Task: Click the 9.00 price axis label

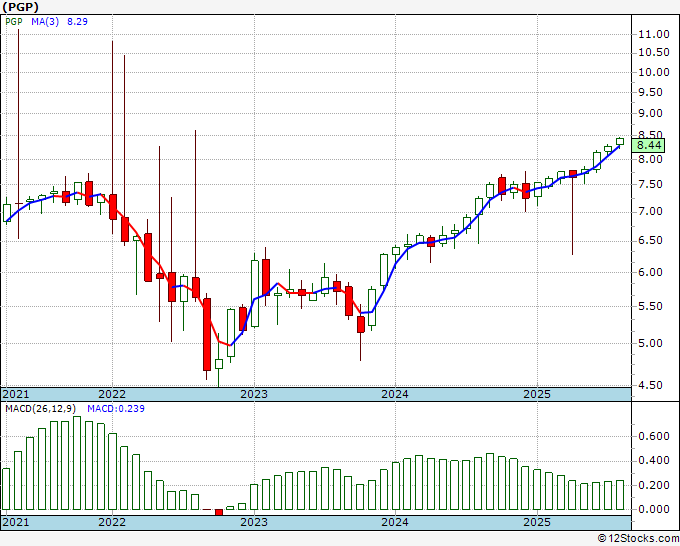Action: pyautogui.click(x=650, y=114)
